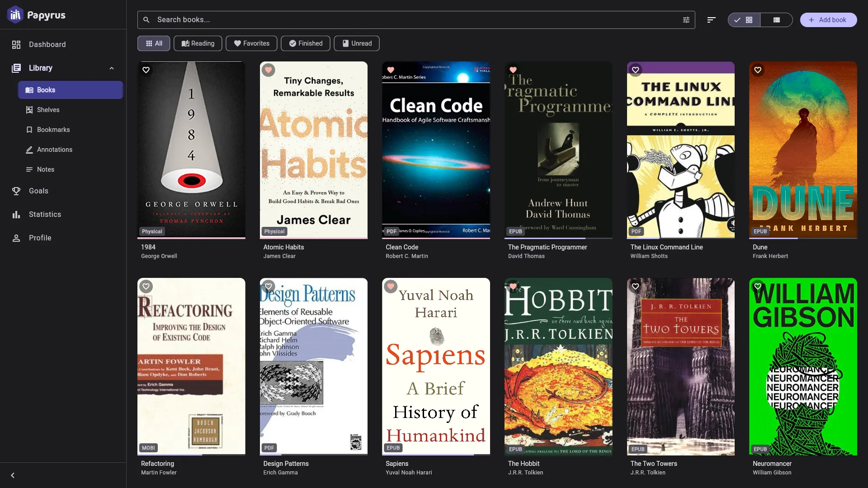The width and height of the screenshot is (868, 488).
Task: Open Statistics page
Action: (45, 215)
